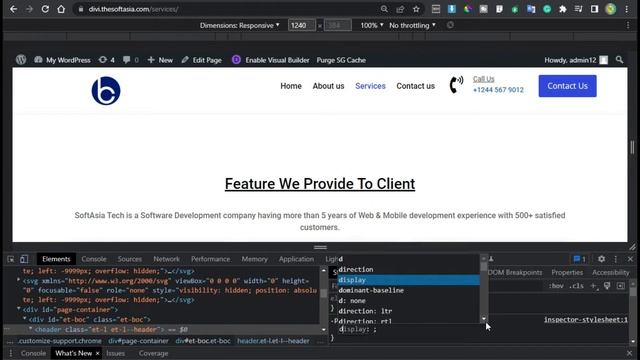This screenshot has width=640, height=360.
Task: Choose display from autocomplete list
Action: pyautogui.click(x=409, y=280)
